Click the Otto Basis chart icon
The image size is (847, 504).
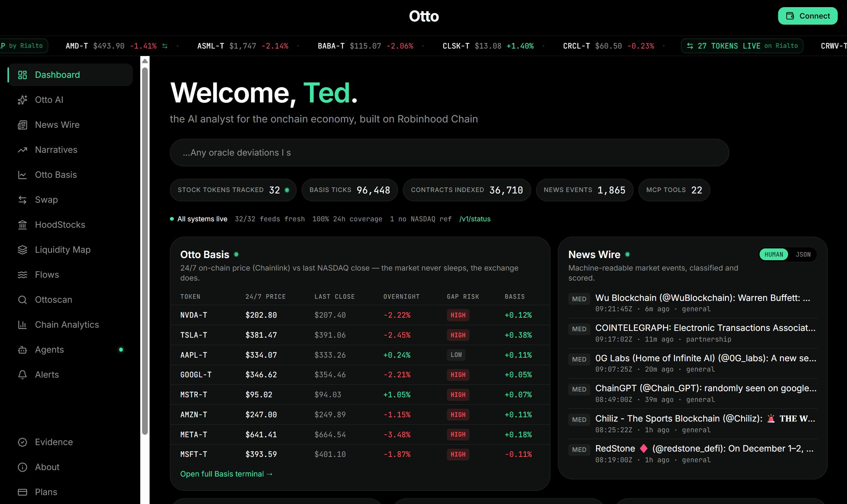[x=22, y=175]
